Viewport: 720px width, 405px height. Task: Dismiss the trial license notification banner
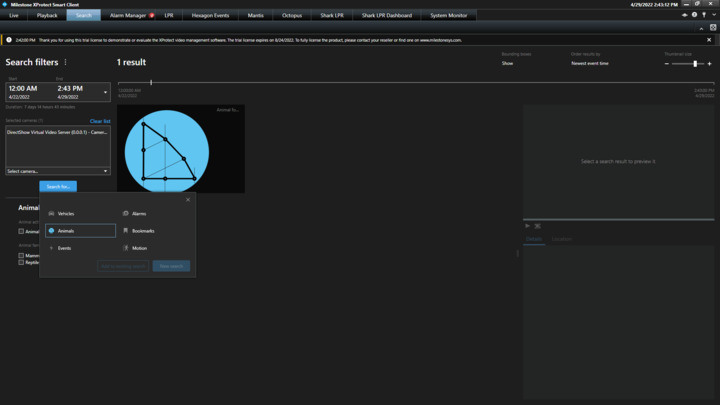(x=710, y=40)
